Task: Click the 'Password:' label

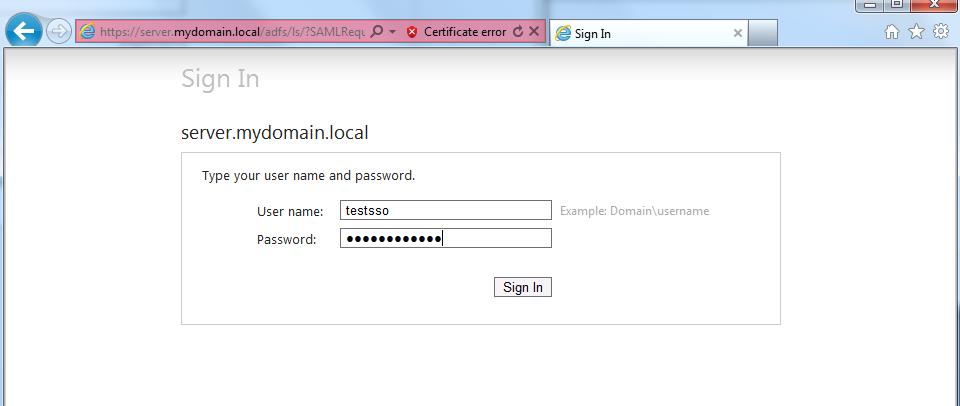Action: (x=287, y=240)
